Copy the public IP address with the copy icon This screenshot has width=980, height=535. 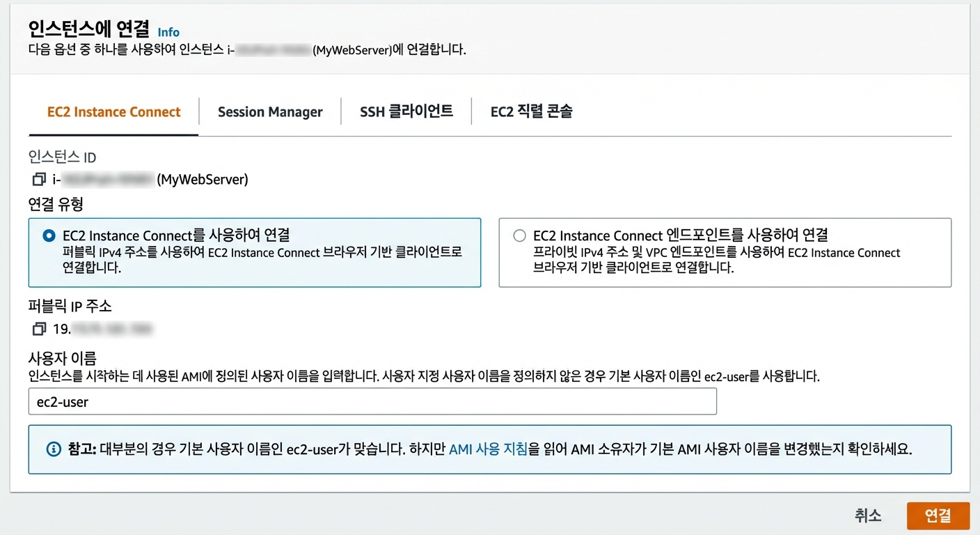tap(39, 329)
